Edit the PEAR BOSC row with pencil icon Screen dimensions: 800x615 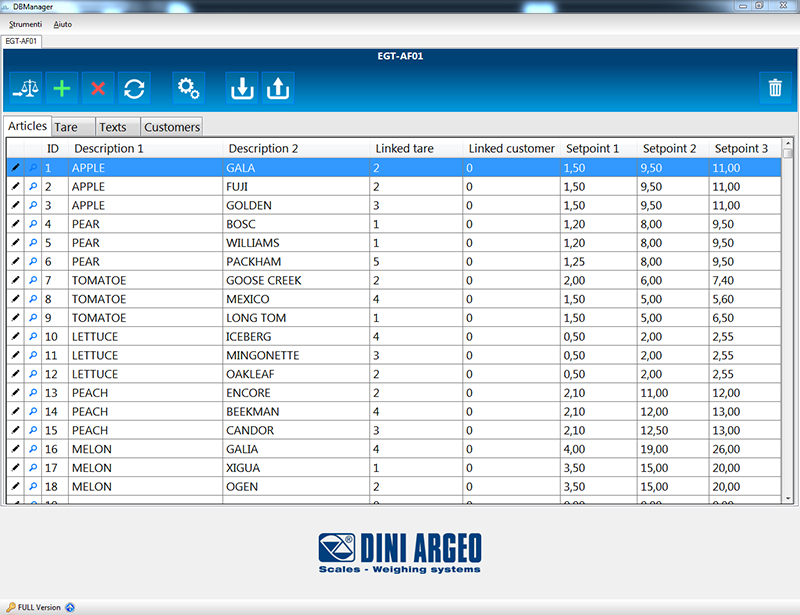pos(15,224)
